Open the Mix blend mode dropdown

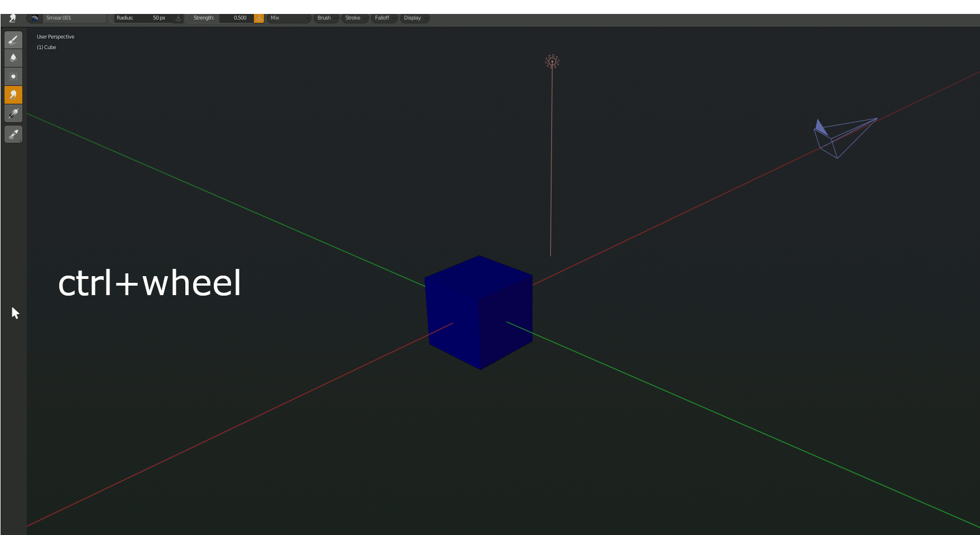point(289,18)
